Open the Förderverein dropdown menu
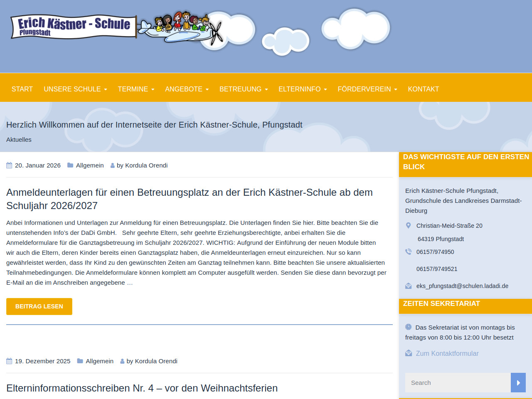This screenshot has height=399, width=532. click(367, 89)
